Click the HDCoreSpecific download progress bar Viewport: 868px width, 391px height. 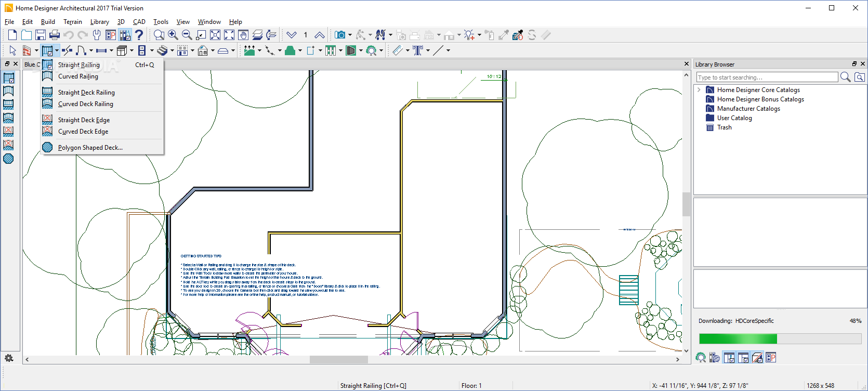coord(780,339)
